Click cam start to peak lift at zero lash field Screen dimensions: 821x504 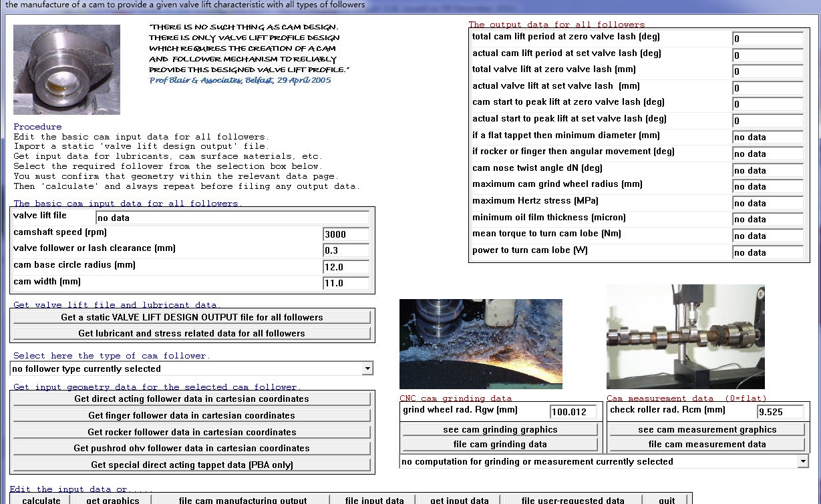coord(768,104)
